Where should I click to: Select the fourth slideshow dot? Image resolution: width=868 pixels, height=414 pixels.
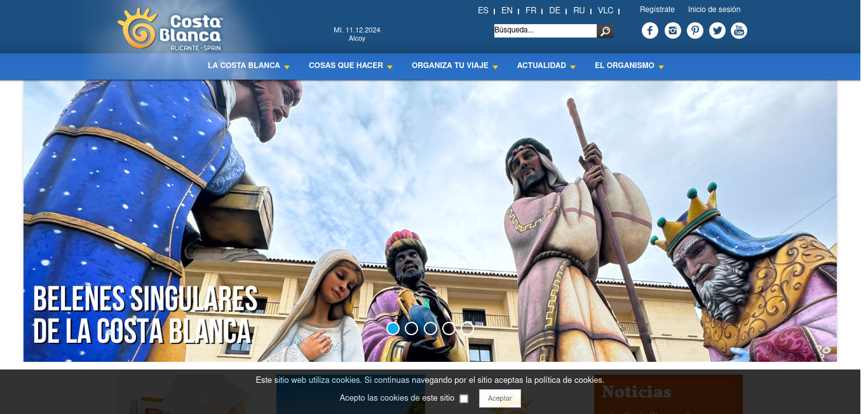[x=449, y=328]
